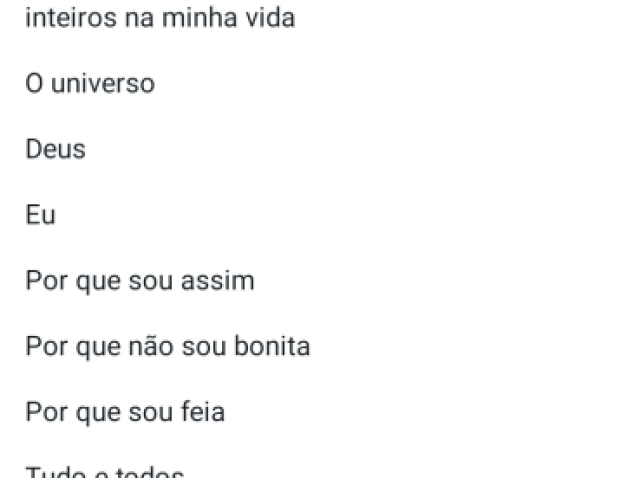Click the word 'universo' in the list
Viewport: 640px width, 478px height.
coord(103,84)
